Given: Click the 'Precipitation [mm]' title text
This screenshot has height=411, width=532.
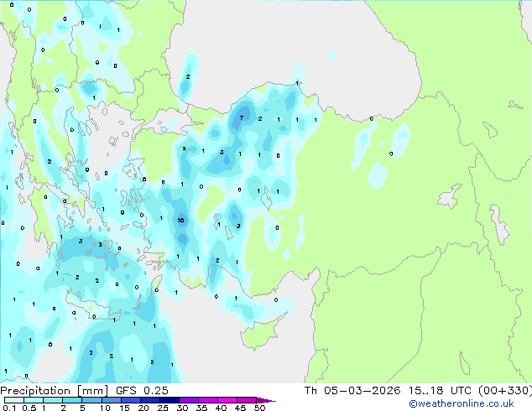Looking at the screenshot, I should point(54,391).
